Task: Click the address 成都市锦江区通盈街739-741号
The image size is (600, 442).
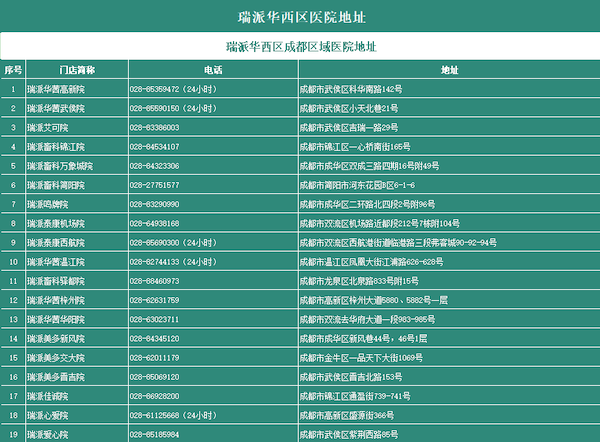Action: tap(355, 396)
